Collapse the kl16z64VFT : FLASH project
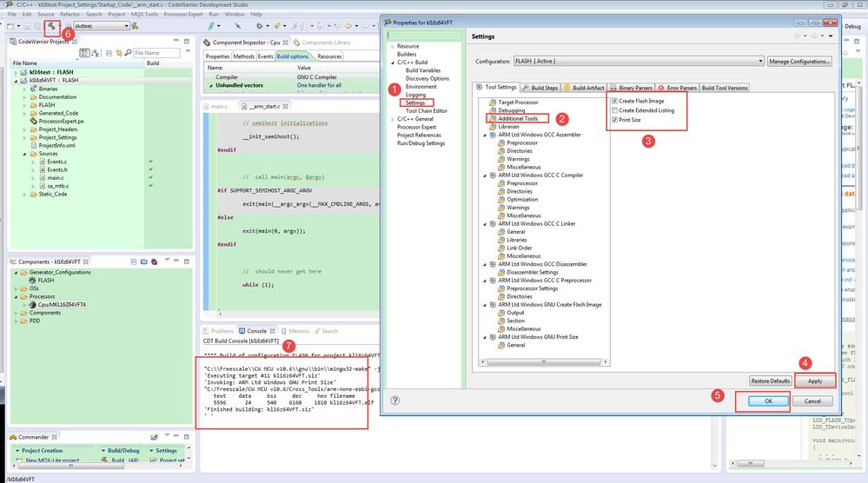Image resolution: width=868 pixels, height=483 pixels. coord(16,81)
